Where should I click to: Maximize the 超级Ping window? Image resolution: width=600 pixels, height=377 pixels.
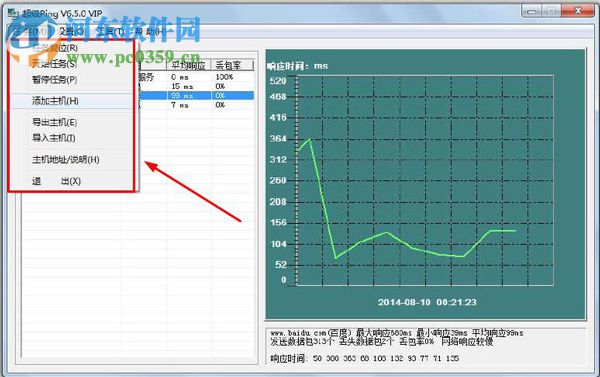coord(551,11)
